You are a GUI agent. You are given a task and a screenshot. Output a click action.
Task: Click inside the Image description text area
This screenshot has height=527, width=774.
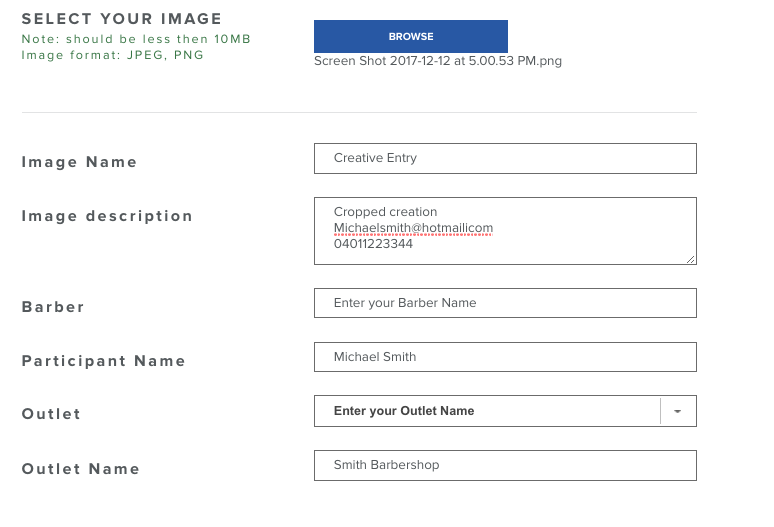505,231
